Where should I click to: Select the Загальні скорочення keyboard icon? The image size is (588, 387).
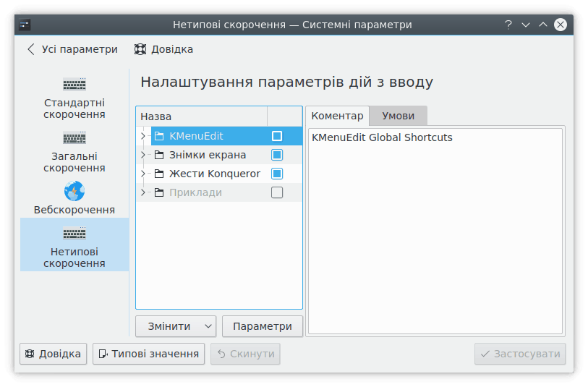tap(74, 137)
